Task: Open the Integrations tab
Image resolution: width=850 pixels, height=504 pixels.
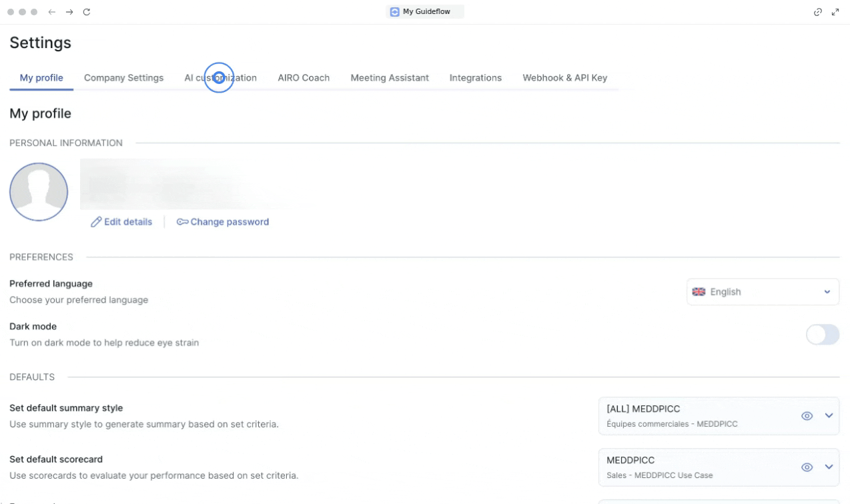Action: 475,78
